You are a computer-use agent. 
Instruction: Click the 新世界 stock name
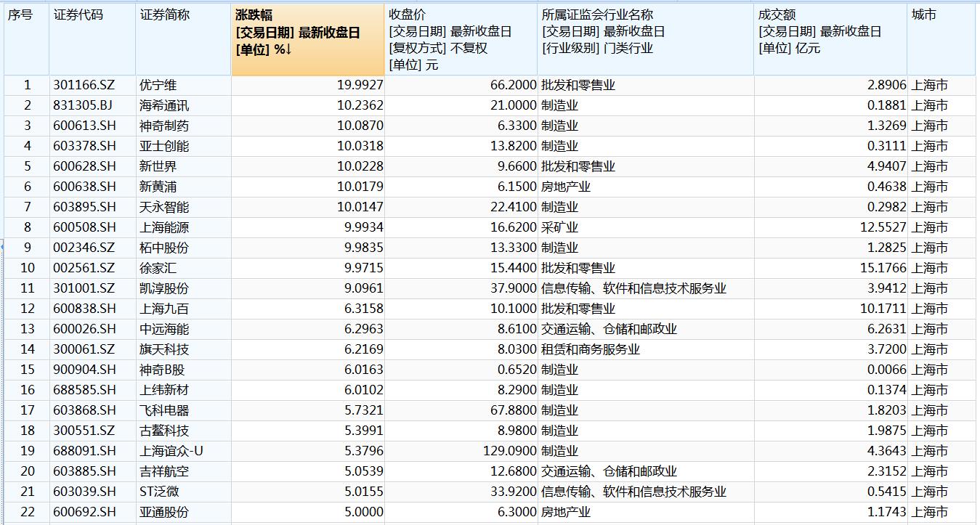coord(158,166)
